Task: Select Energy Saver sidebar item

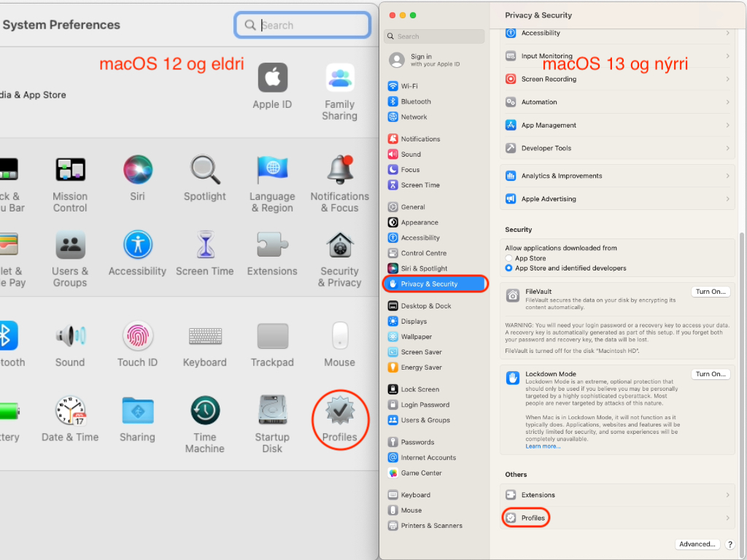Action: coord(435,367)
